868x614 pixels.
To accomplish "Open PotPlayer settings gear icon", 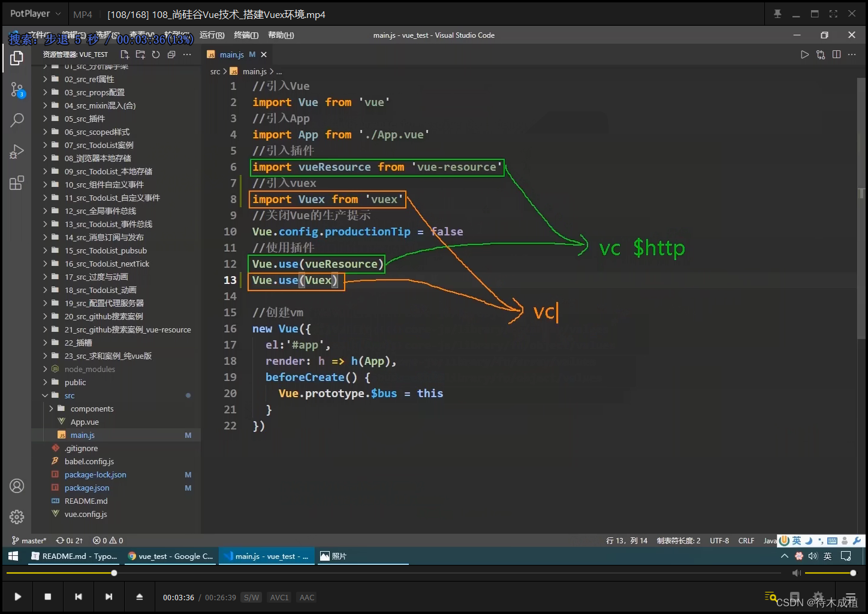I will 818,596.
